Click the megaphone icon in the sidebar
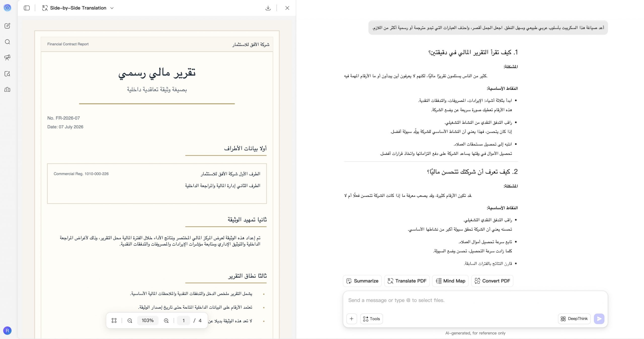 click(x=7, y=58)
